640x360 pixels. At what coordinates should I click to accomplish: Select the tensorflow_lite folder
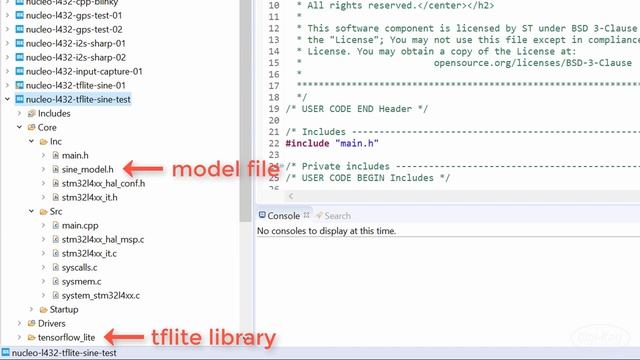(67, 338)
